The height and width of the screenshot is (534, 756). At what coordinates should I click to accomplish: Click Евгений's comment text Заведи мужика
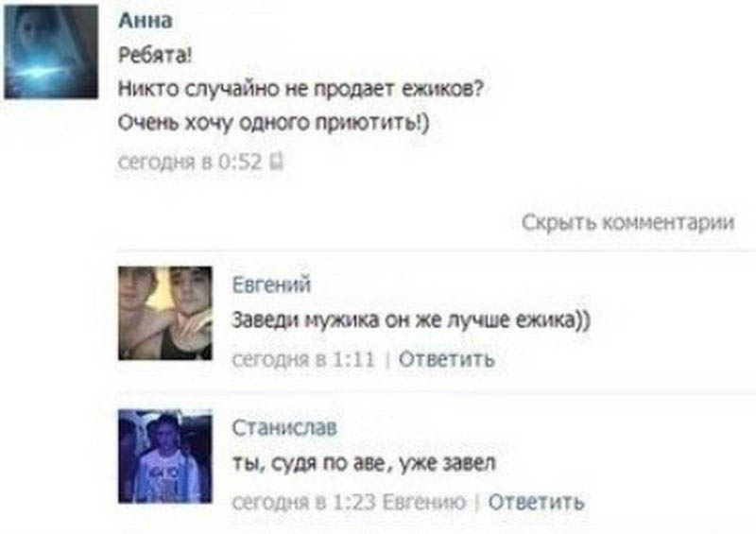[411, 319]
